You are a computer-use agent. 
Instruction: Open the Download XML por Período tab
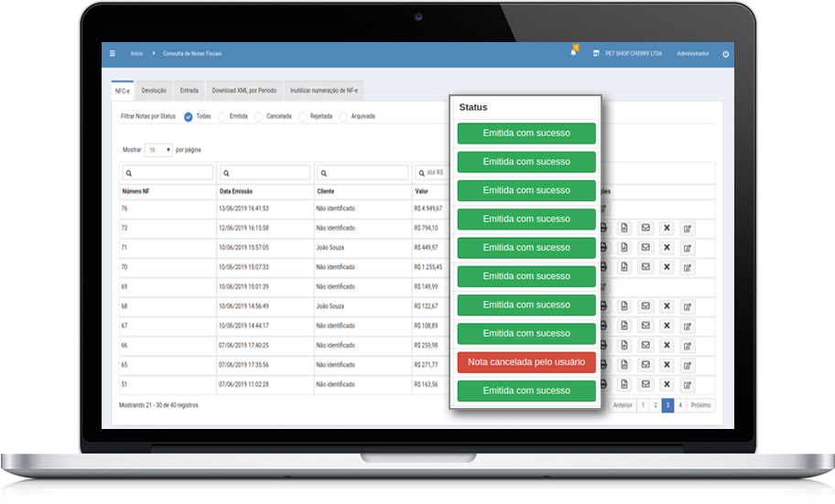tap(244, 91)
